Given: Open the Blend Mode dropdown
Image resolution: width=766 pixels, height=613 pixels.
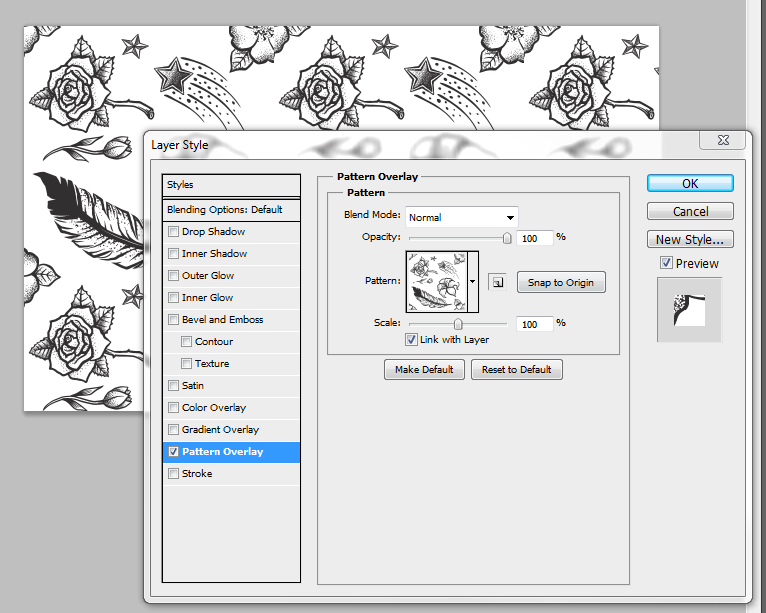Looking at the screenshot, I should [462, 217].
